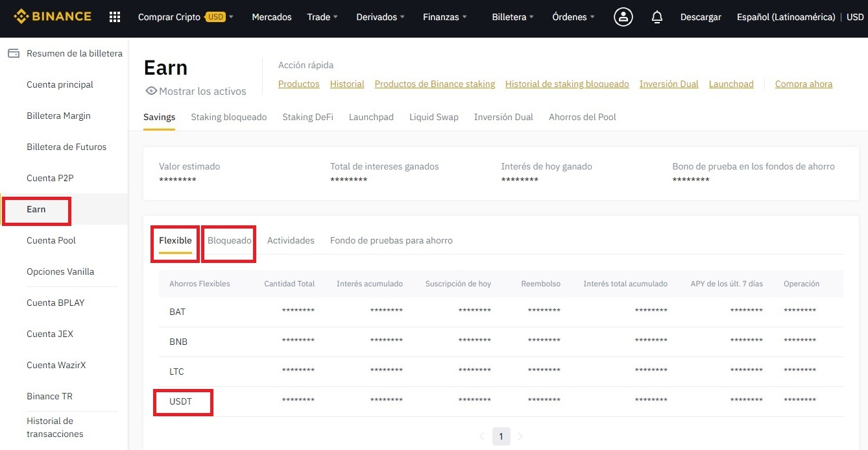This screenshot has width=868, height=450.
Task: Click the Valor estimado label
Action: point(189,166)
